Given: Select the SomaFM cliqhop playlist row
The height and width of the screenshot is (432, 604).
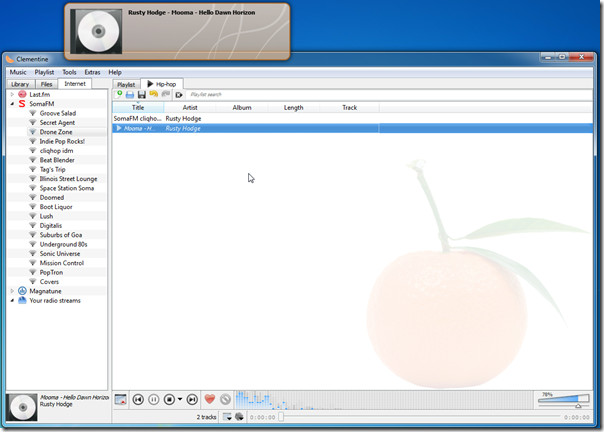Looking at the screenshot, I should point(352,118).
